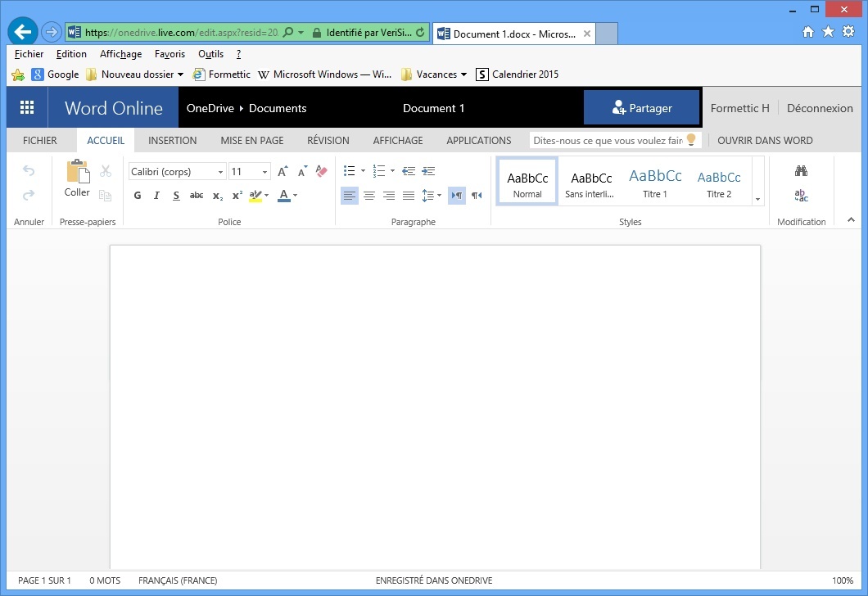Open the font size 11 dropdown
The image size is (868, 596).
[264, 172]
